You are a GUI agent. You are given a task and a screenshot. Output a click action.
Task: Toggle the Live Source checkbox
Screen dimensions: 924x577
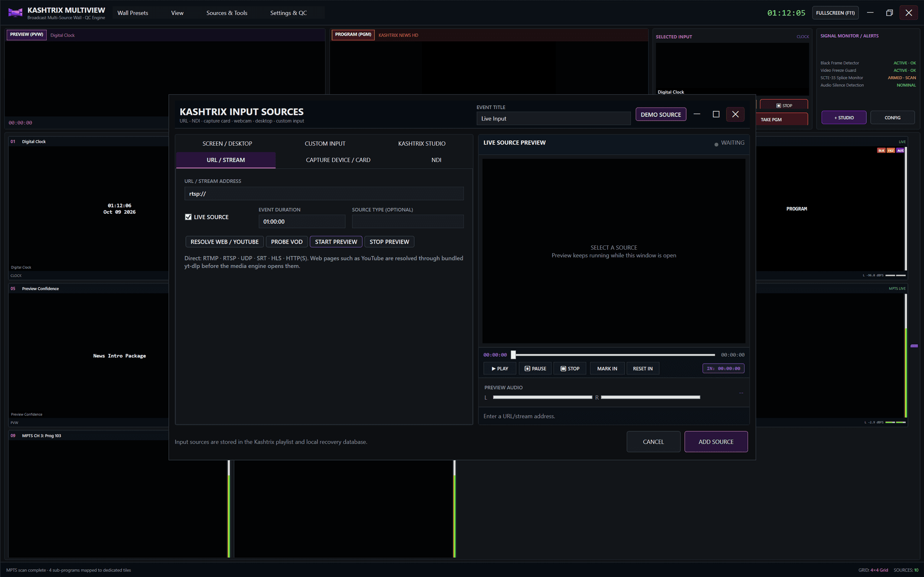[x=188, y=217]
